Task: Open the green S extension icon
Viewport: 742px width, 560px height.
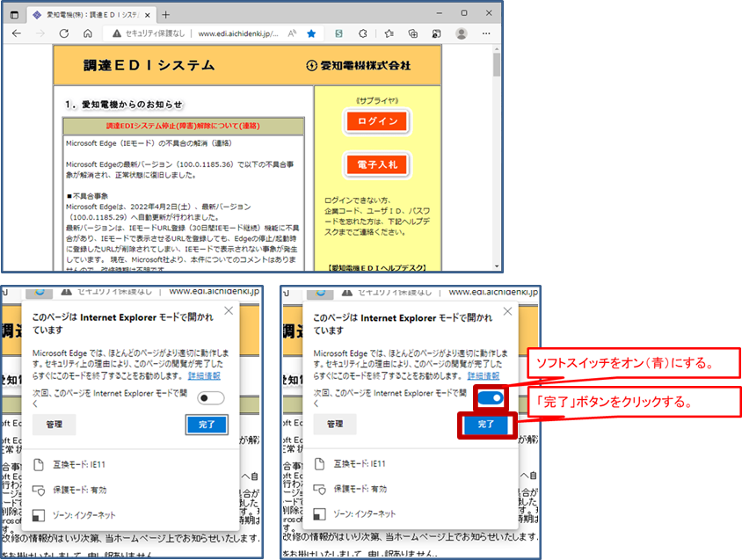Action: (x=338, y=33)
